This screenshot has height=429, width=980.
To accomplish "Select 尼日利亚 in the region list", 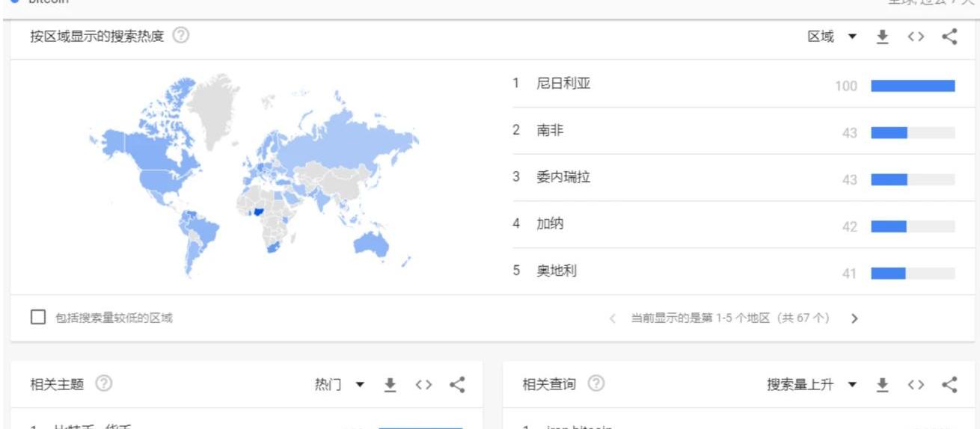I will tap(563, 84).
